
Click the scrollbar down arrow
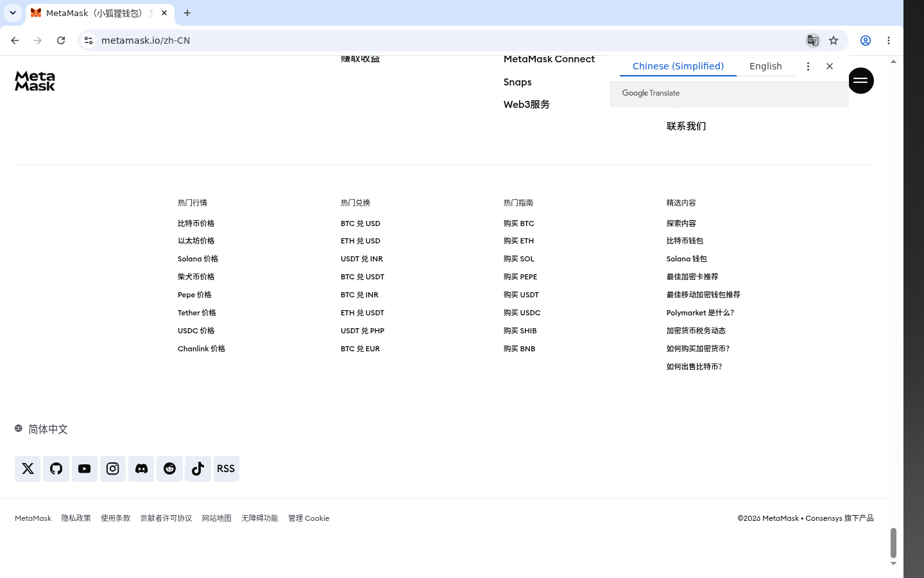pos(893,564)
